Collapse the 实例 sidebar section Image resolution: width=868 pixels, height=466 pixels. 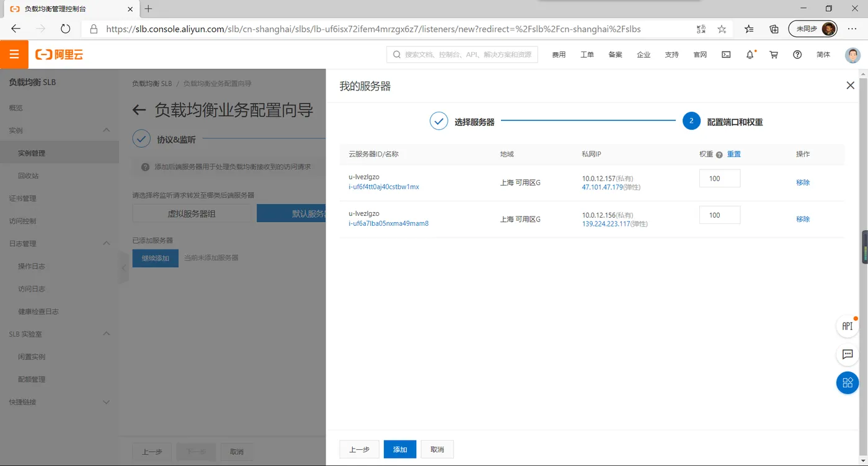(106, 130)
